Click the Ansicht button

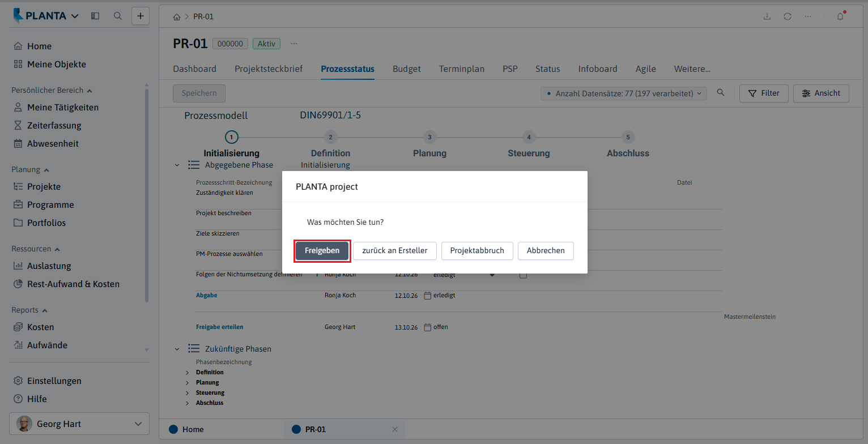coord(821,93)
